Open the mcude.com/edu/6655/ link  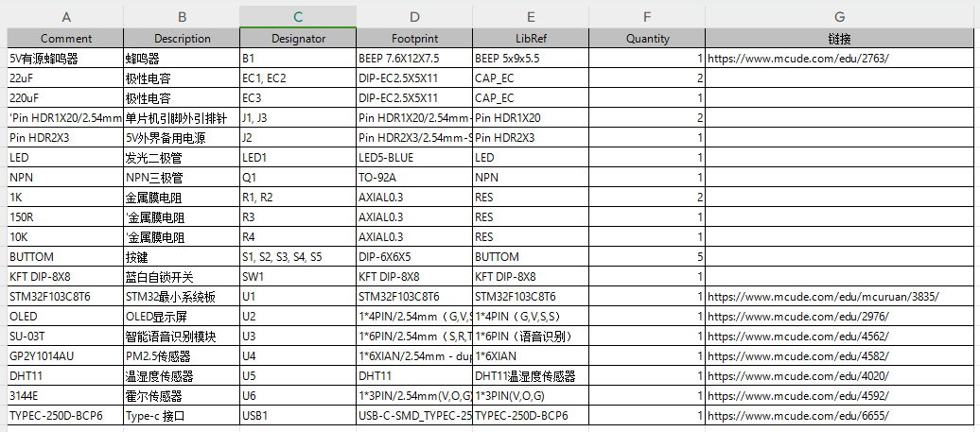pyautogui.click(x=798, y=416)
